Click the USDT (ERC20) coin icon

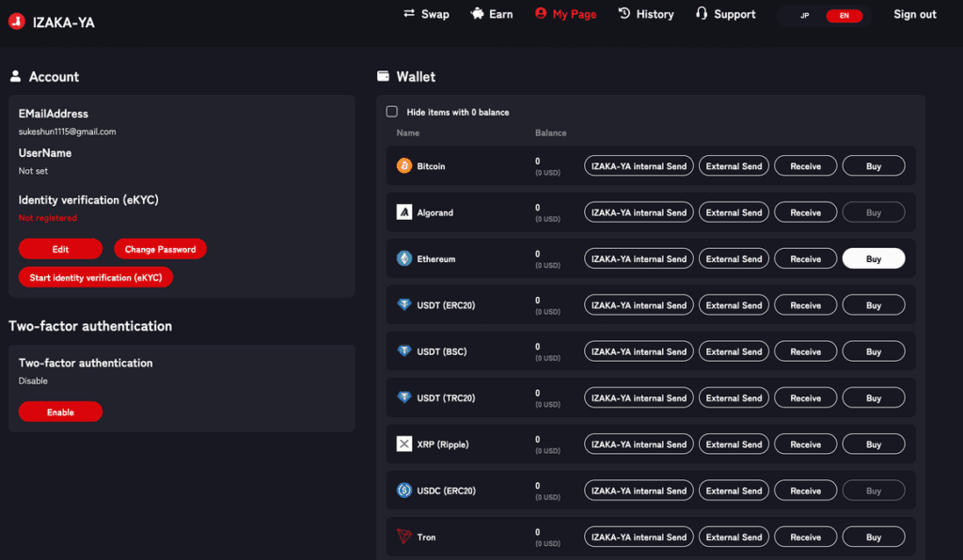click(404, 304)
